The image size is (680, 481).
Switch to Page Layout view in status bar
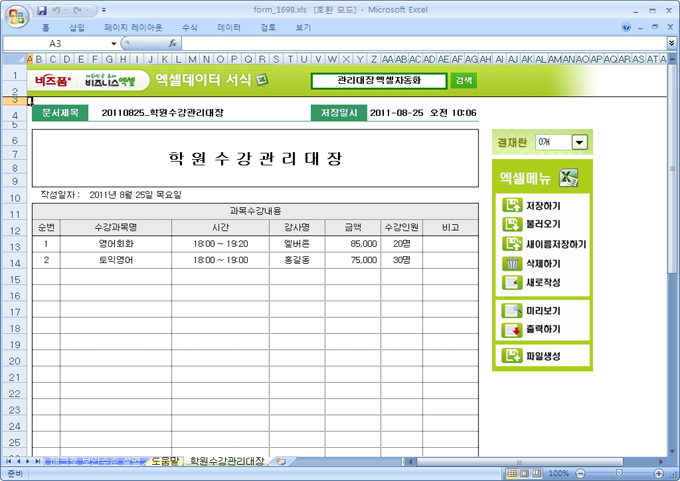click(525, 474)
